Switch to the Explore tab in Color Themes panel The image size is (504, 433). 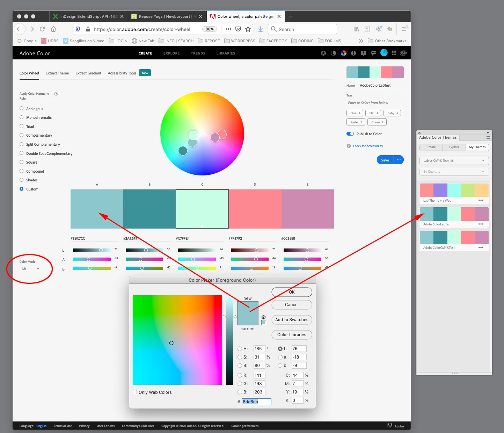454,147
